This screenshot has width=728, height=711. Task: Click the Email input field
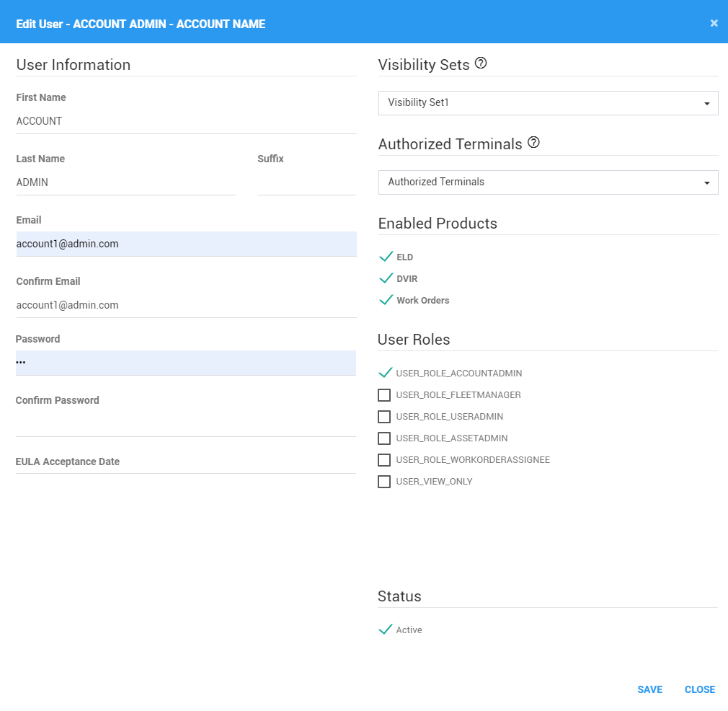click(186, 244)
